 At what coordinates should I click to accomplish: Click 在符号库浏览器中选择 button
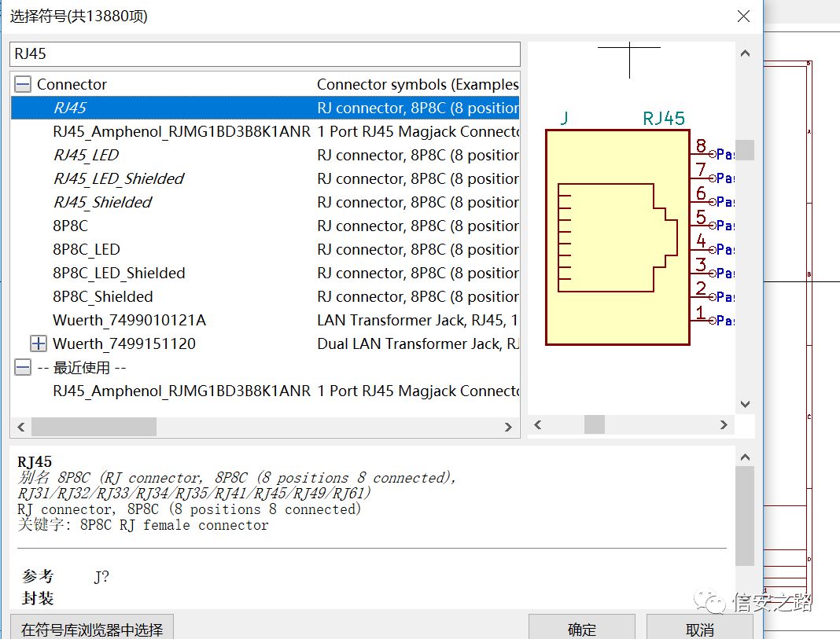(92, 629)
